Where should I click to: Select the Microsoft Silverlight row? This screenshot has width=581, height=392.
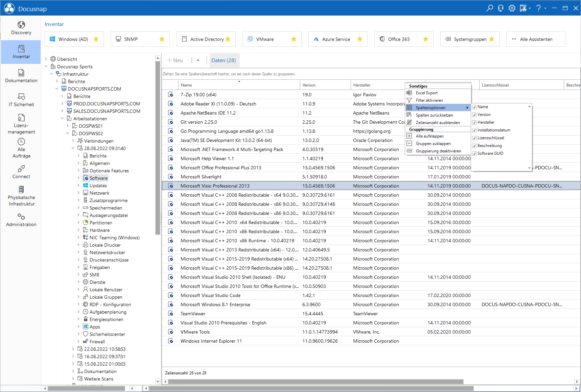tap(371, 177)
